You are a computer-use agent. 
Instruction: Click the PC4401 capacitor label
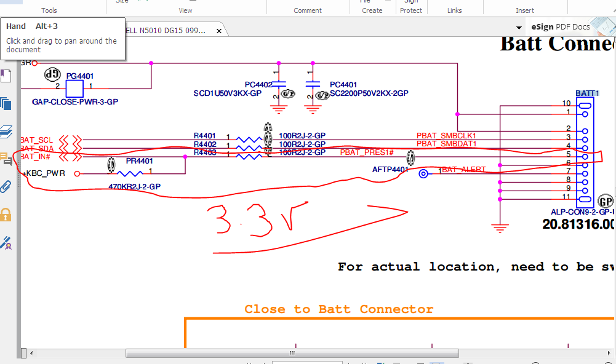click(x=343, y=84)
